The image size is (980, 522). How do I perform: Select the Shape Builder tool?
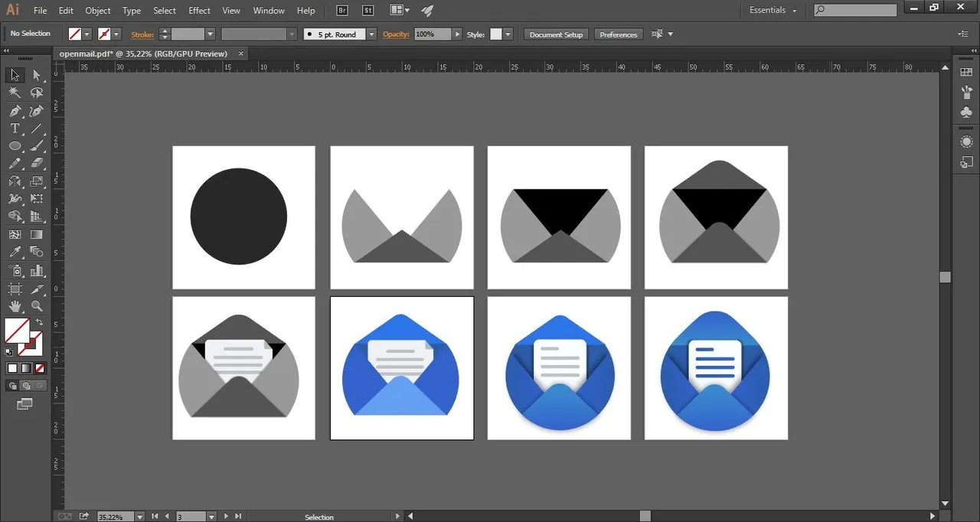point(15,217)
